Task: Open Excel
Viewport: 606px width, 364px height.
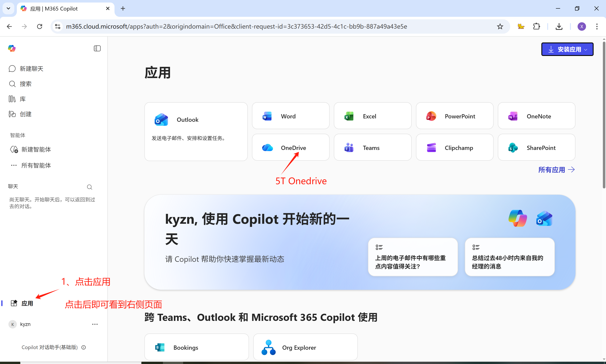Action: 372,116
